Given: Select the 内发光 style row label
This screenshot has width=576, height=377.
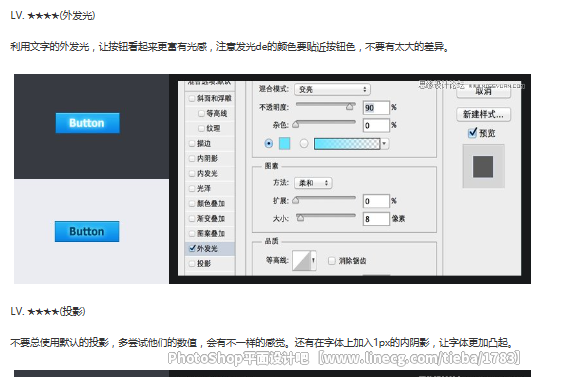Looking at the screenshot, I should [x=208, y=173].
